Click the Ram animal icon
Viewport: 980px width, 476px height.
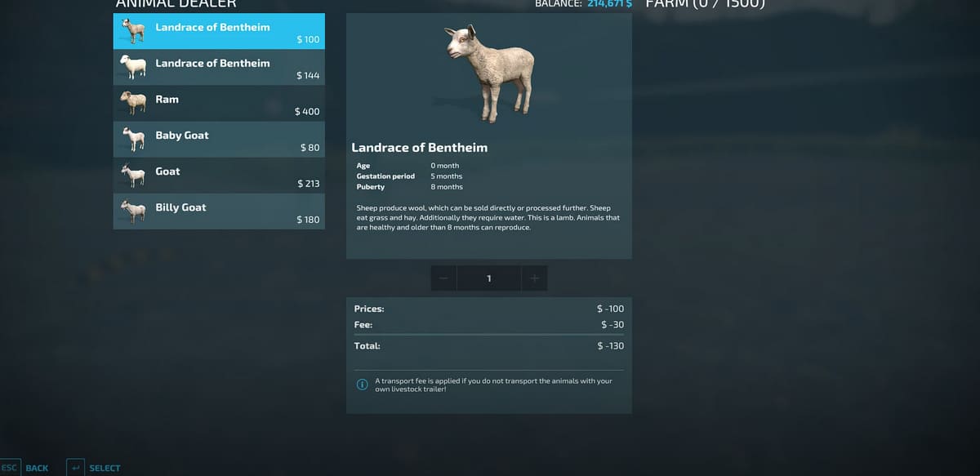(x=133, y=103)
